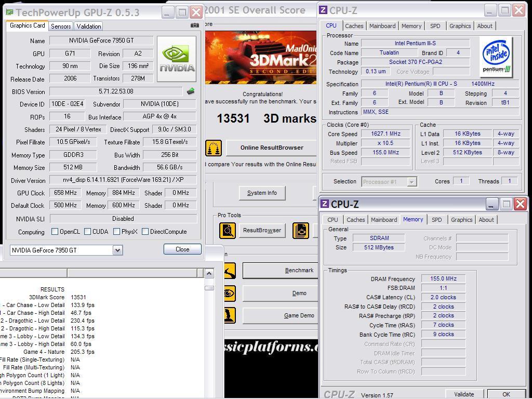
Task: Click the NVIDIA logo in GPU-Z
Action: point(177,59)
